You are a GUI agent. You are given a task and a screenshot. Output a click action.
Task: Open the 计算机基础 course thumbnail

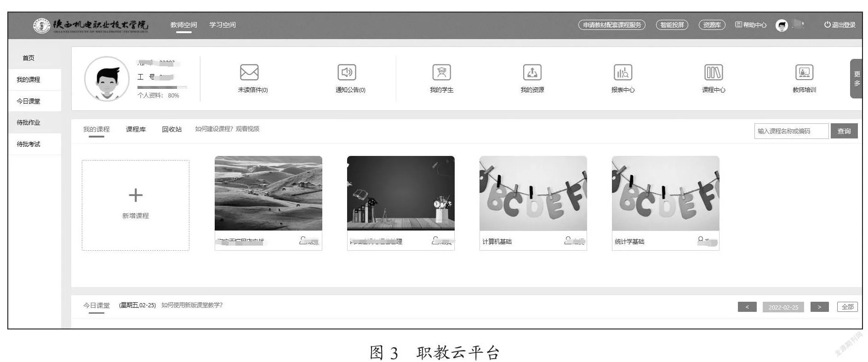pyautogui.click(x=533, y=193)
